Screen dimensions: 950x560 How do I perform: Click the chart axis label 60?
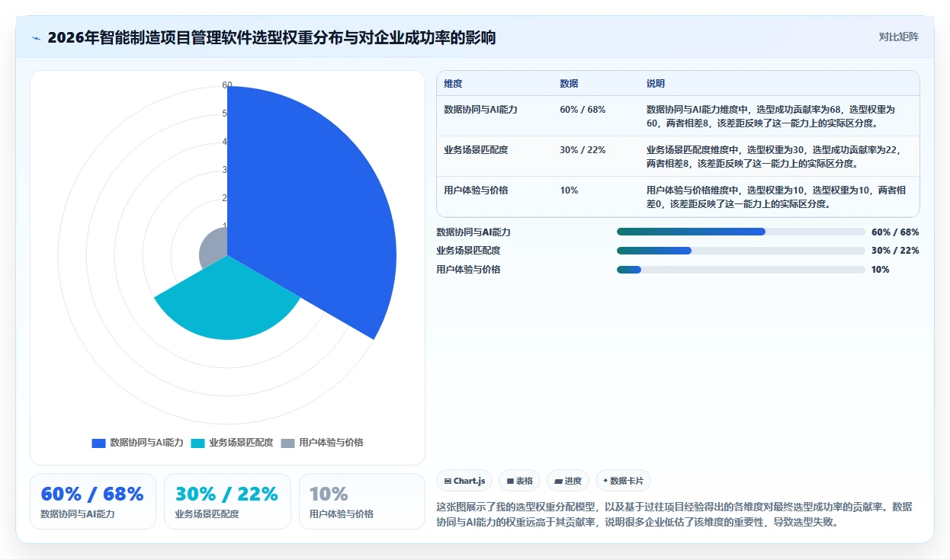click(x=227, y=85)
